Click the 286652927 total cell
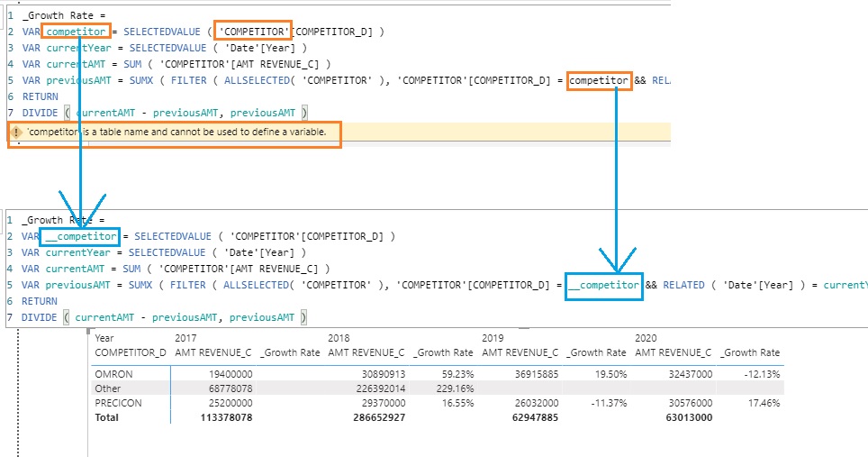The image size is (868, 457). coord(379,417)
